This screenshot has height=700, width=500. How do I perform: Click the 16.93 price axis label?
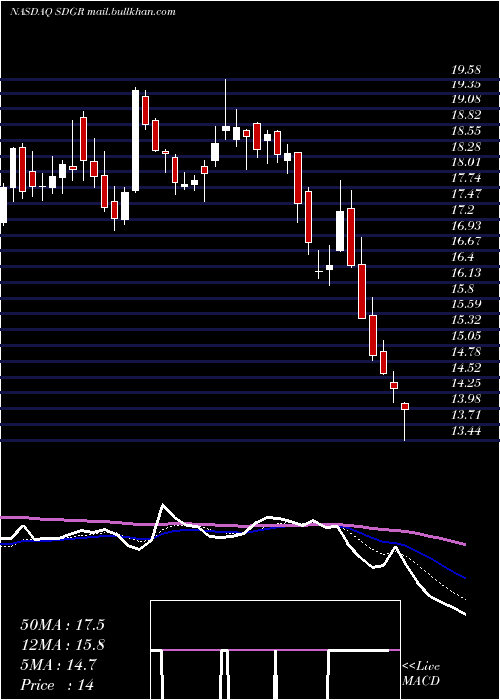(x=465, y=226)
